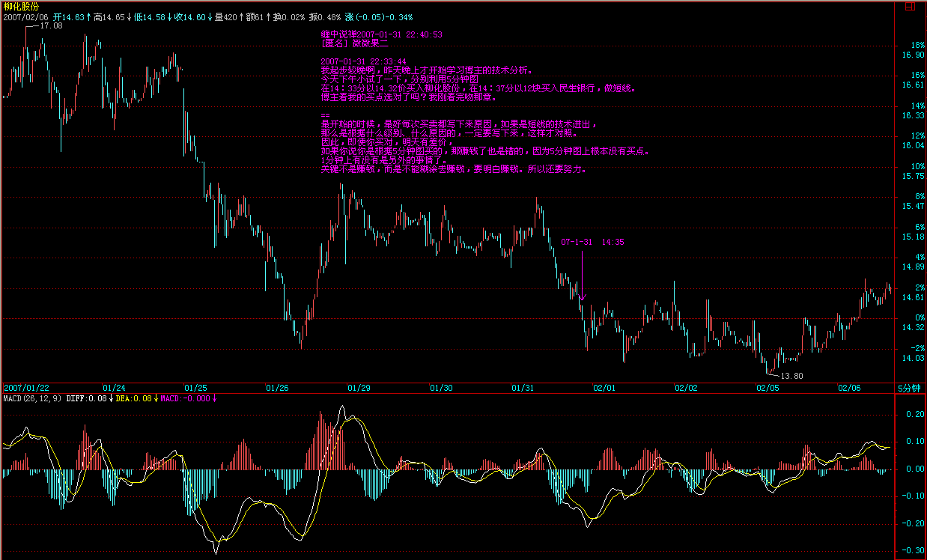Click the 13.80 low price label
The width and height of the screenshot is (927, 560).
791,376
